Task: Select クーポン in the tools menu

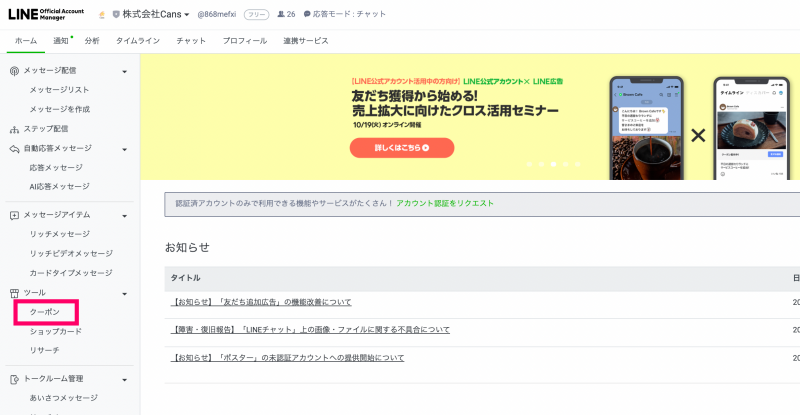Action: click(x=45, y=312)
